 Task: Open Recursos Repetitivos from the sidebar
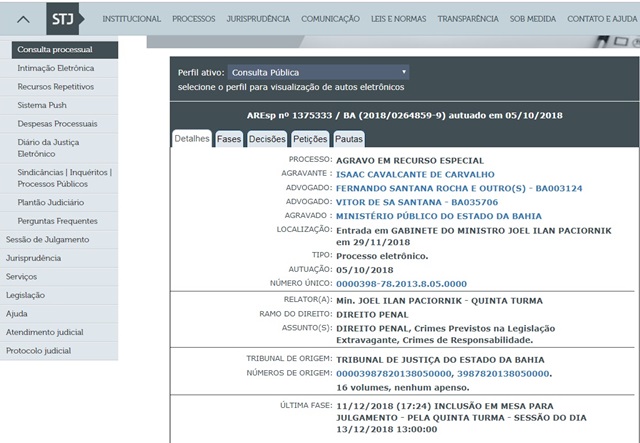tap(56, 87)
